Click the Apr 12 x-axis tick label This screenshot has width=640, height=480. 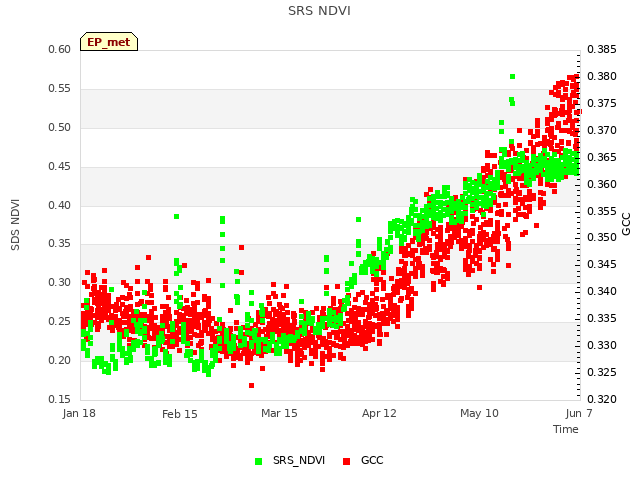[379, 413]
